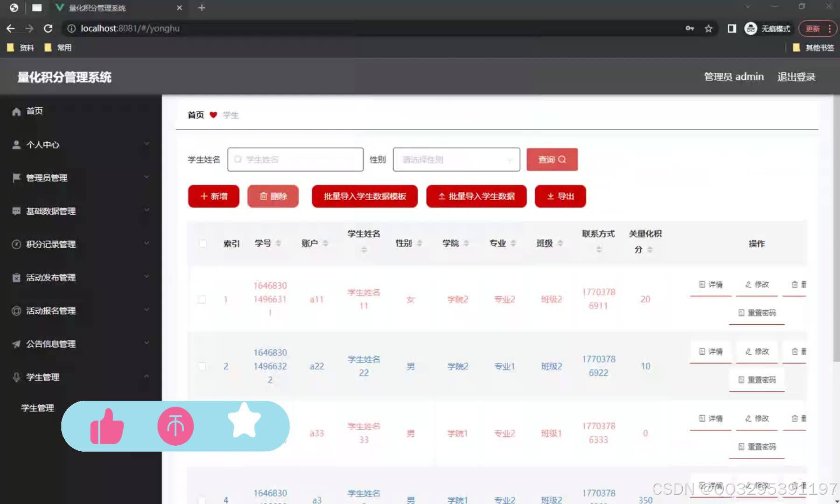Screen dimensions: 840x504
Task: Sort the table by 学生姓名 column arrows
Action: pyautogui.click(x=364, y=250)
